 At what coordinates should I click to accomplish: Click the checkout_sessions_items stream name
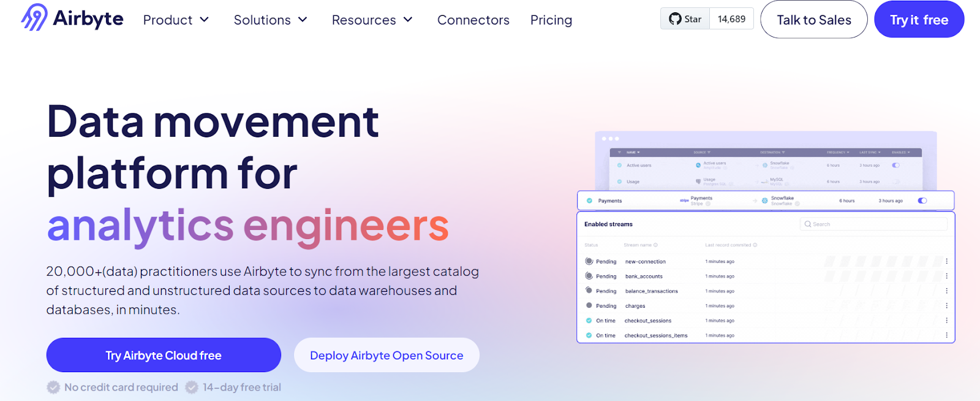656,335
